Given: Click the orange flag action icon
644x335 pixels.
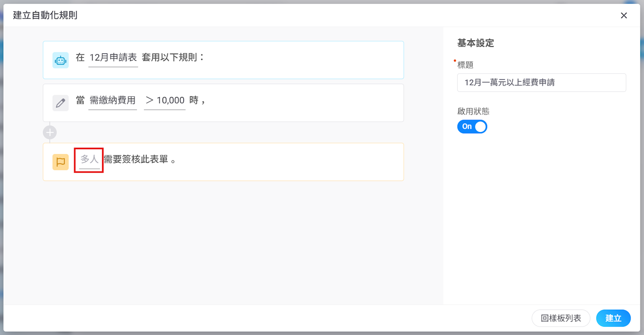Looking at the screenshot, I should [60, 162].
